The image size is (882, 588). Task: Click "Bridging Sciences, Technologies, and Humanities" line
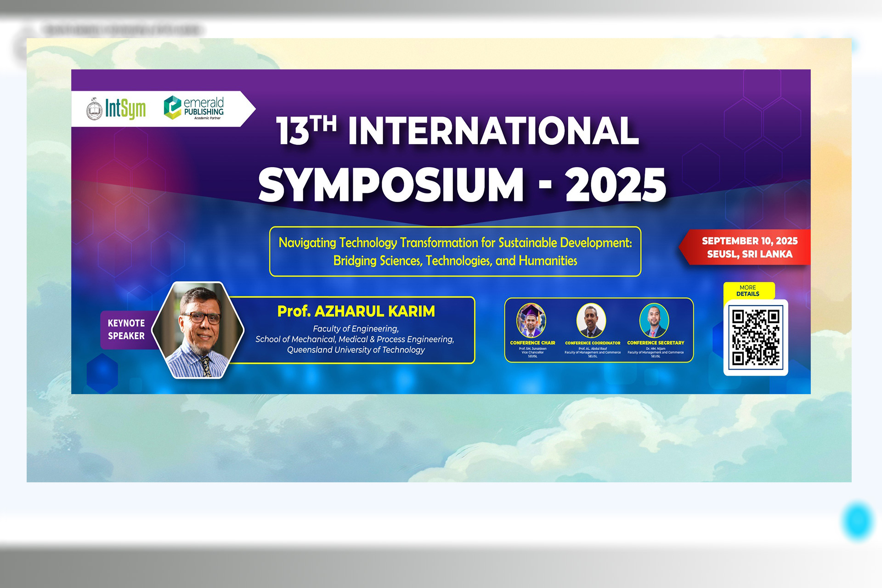(455, 261)
